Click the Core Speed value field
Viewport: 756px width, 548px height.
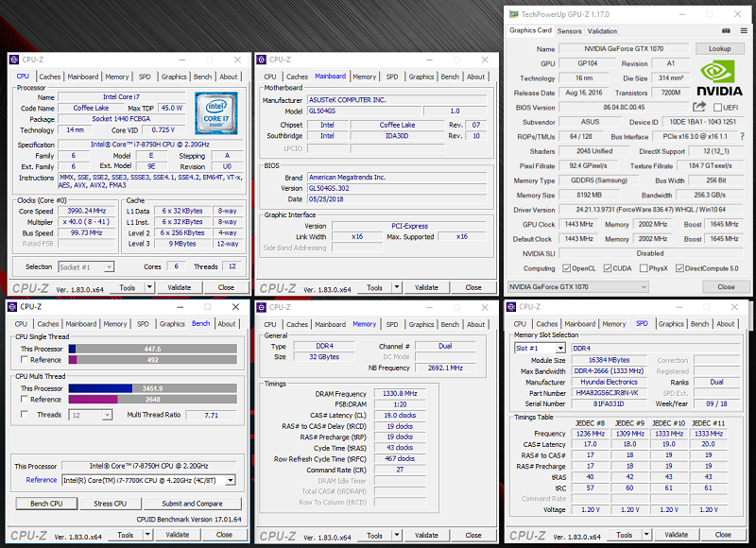87,211
